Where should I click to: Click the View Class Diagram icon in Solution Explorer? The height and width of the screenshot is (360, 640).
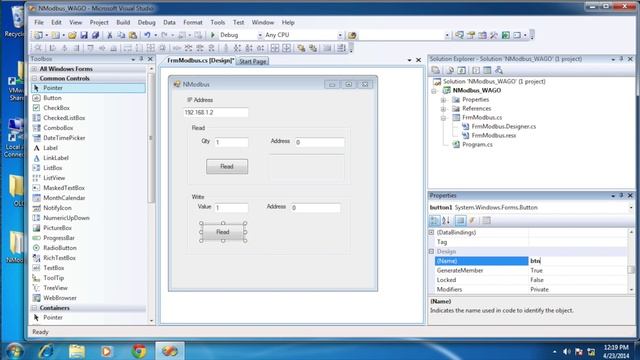(x=499, y=70)
